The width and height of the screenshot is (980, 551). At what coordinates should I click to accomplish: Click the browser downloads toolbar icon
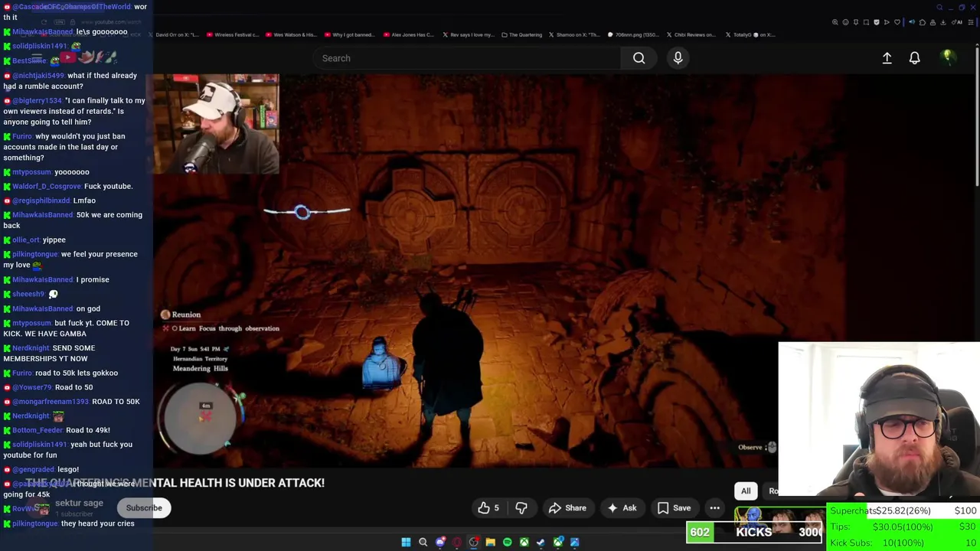pyautogui.click(x=942, y=22)
